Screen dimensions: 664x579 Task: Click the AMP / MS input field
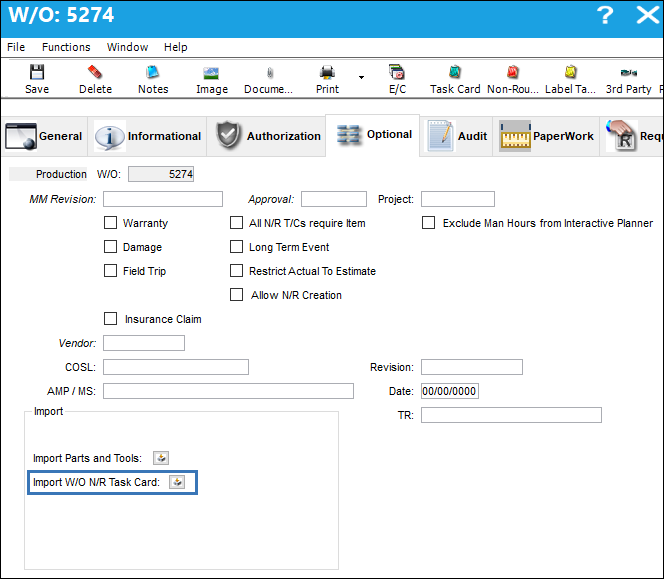228,391
